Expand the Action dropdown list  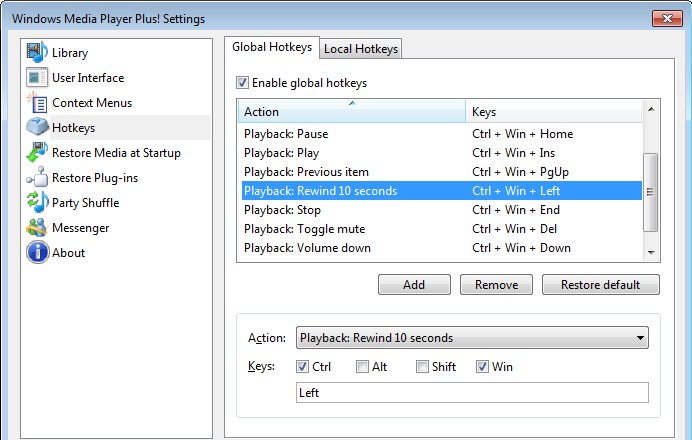click(472, 338)
